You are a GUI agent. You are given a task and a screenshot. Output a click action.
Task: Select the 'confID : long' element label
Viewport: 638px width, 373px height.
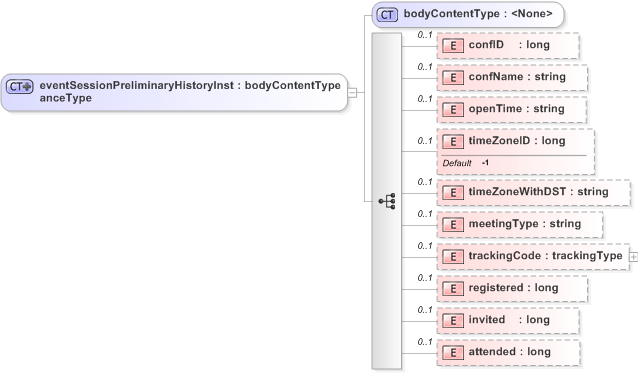(x=509, y=45)
